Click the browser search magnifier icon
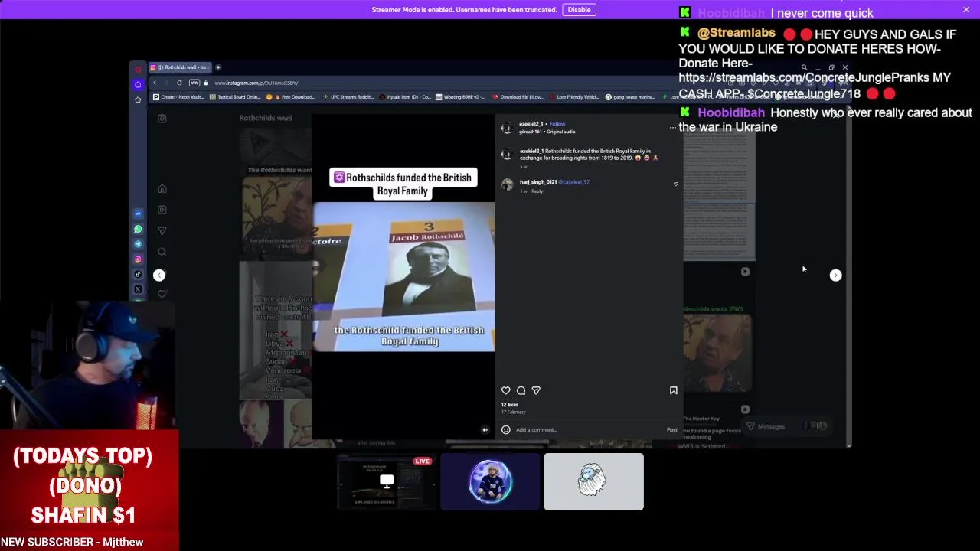Screen dimensions: 980x551 coord(804,68)
